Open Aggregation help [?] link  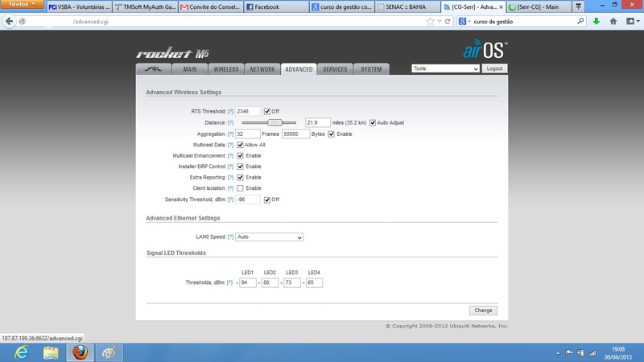[x=230, y=134]
